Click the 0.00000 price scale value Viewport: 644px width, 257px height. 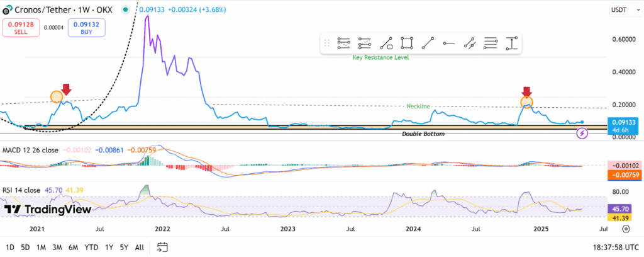[x=623, y=137]
